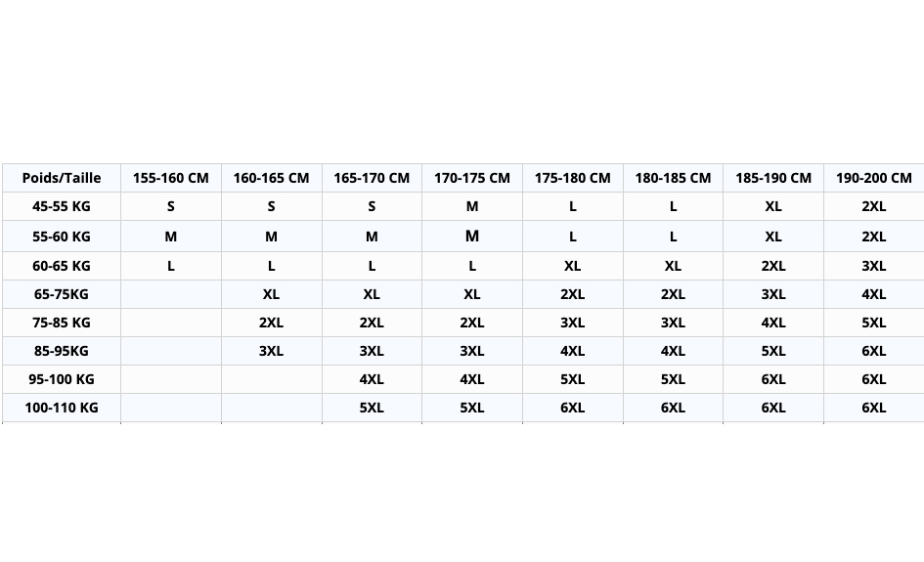This screenshot has height=562, width=924.
Task: Click the 85-95KG row label
Action: [x=62, y=351]
